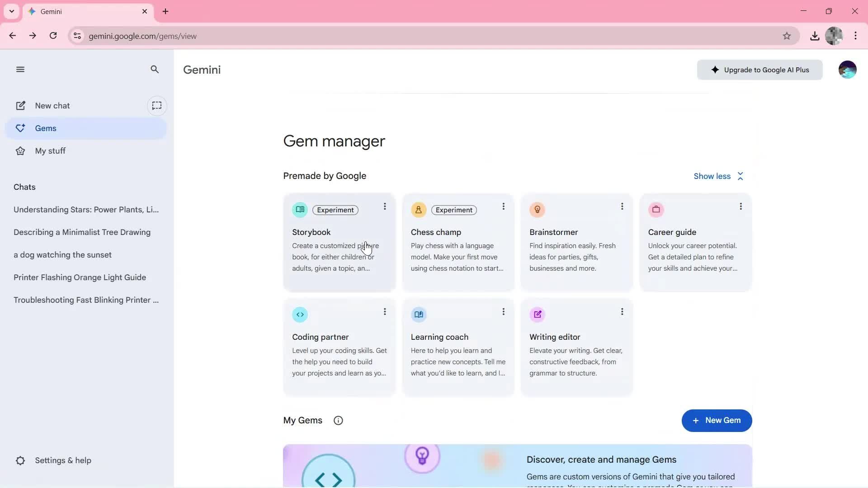The image size is (868, 488).
Task: Click the Storybook gem book icon
Action: click(x=300, y=210)
